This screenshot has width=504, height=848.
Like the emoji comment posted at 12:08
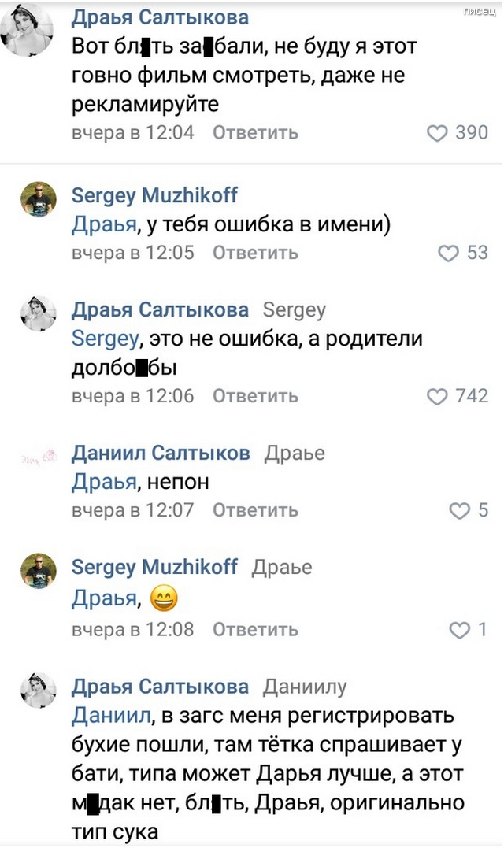tap(458, 630)
